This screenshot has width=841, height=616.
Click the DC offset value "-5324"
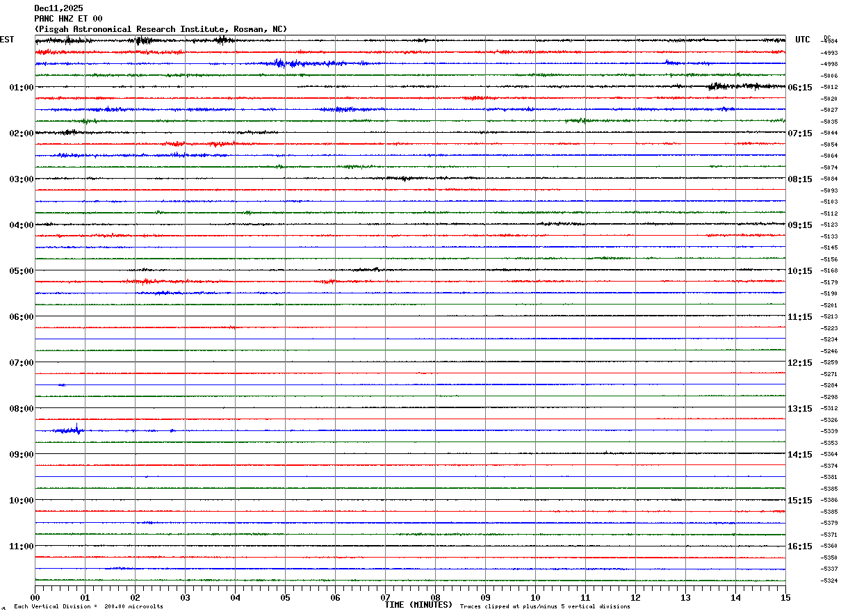tap(830, 581)
